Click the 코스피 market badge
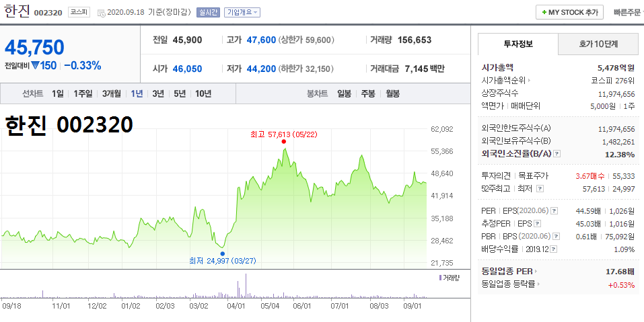The image size is (644, 322). click(x=79, y=12)
